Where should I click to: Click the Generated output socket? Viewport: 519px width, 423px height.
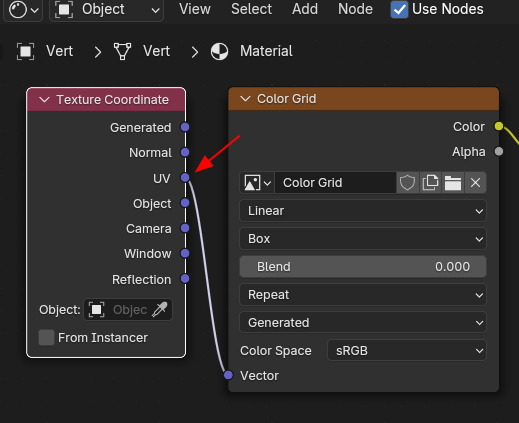click(x=185, y=127)
